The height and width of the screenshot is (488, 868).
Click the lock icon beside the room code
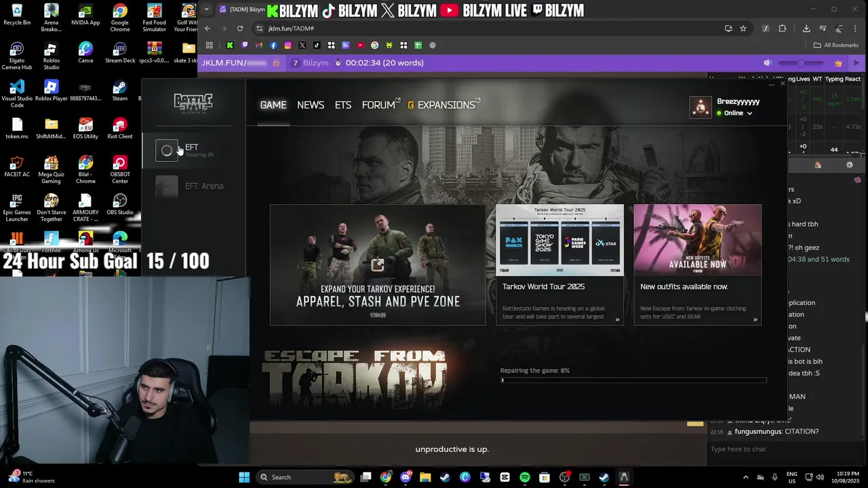pos(276,63)
